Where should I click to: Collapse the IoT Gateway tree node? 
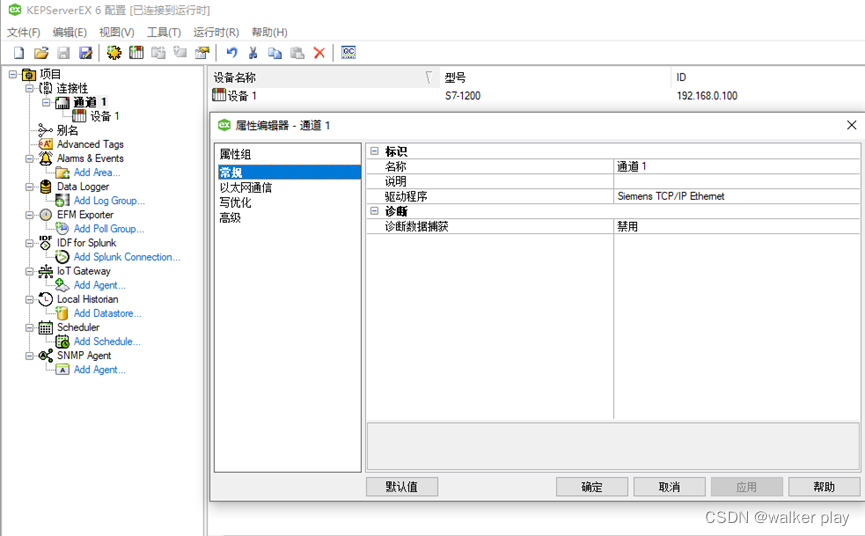tap(29, 271)
